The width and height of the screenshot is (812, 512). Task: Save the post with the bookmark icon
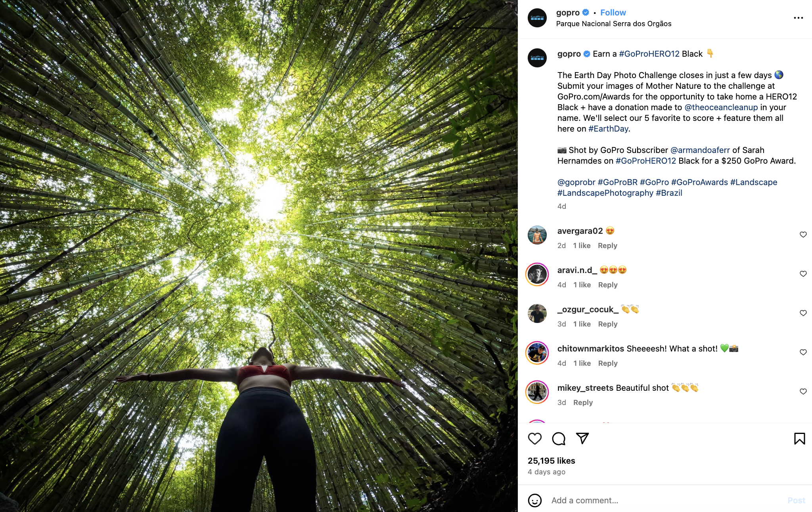point(800,439)
